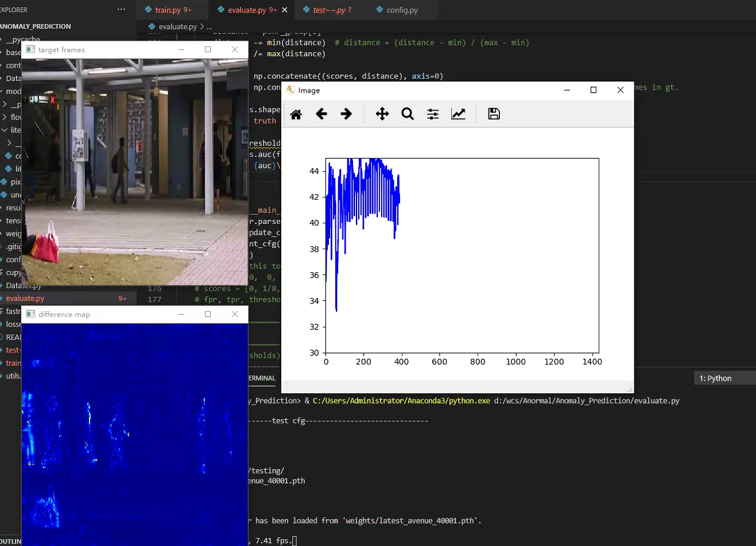Open the 1: Python terminal selector dropdown
The width and height of the screenshot is (756, 546).
[724, 378]
